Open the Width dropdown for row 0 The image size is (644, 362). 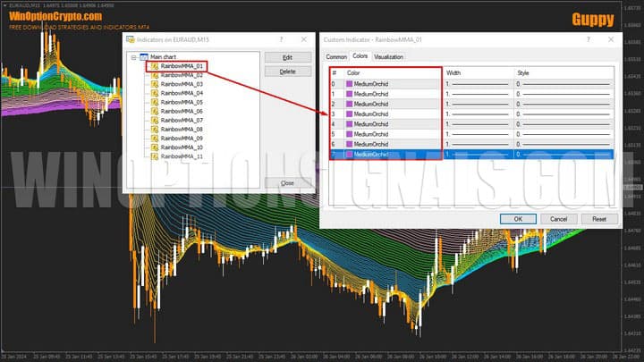[478, 84]
